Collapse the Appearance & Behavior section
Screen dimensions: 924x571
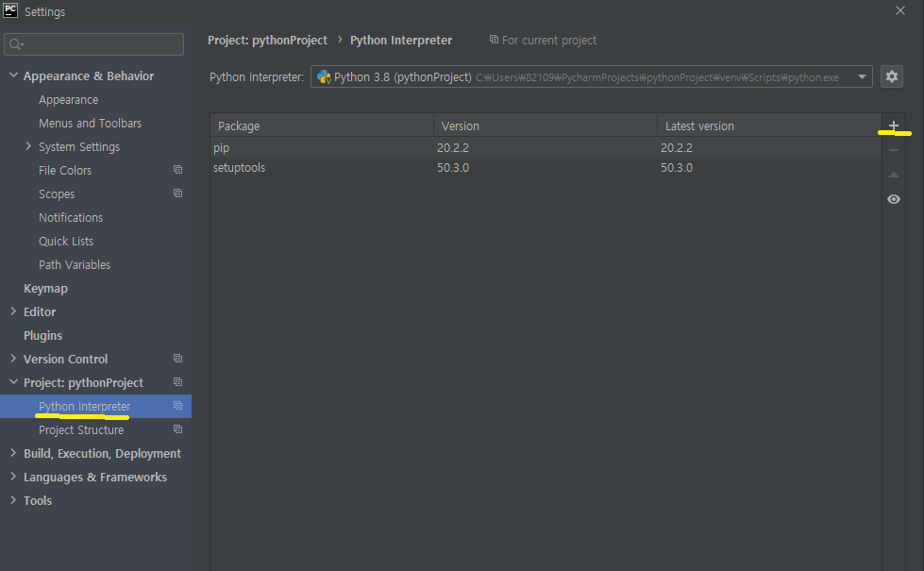coord(13,76)
